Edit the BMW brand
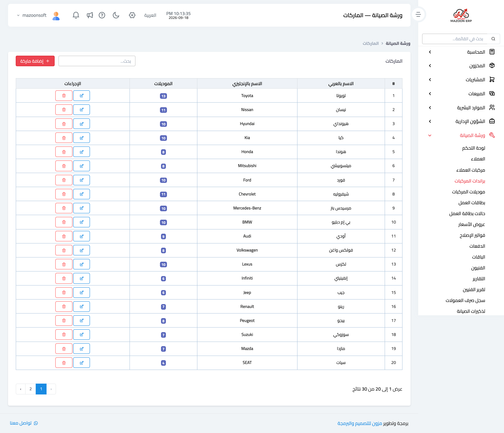504x433 pixels. tap(82, 222)
